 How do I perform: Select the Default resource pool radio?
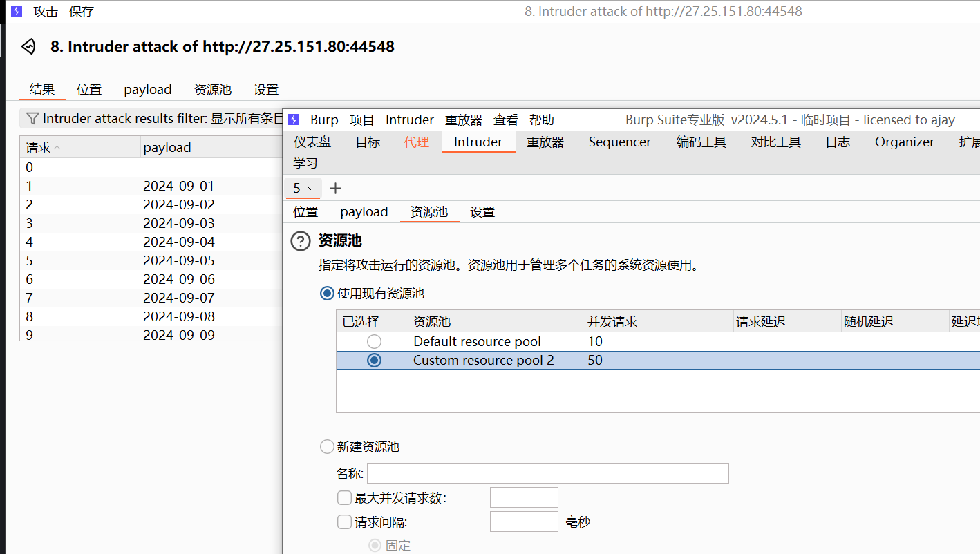click(x=374, y=341)
